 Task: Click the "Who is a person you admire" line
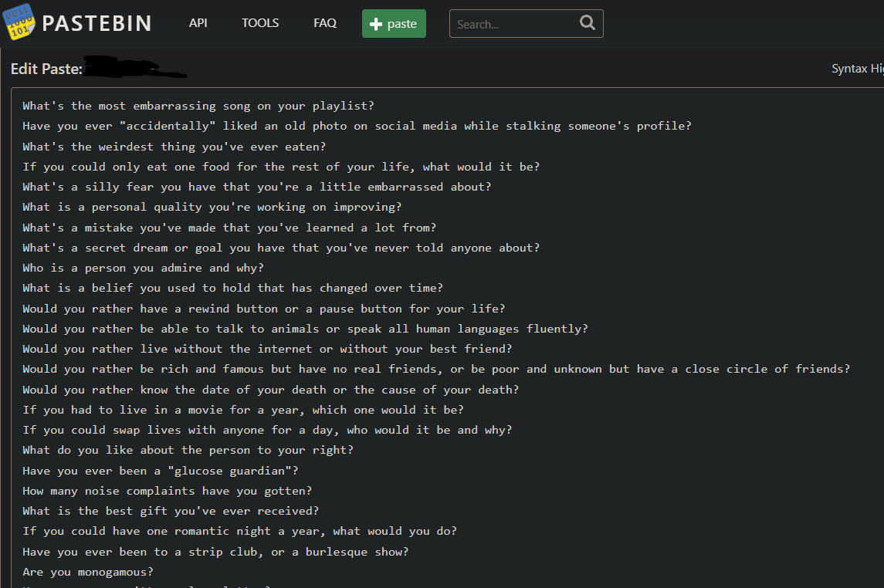click(x=143, y=268)
